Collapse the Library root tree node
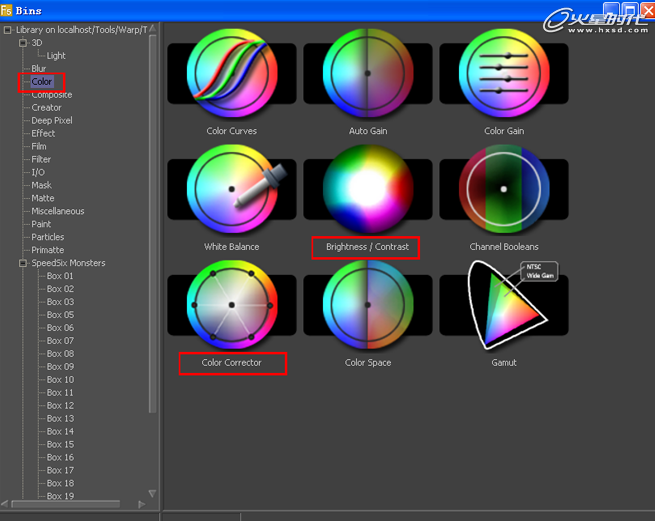This screenshot has width=655, height=521. point(8,30)
